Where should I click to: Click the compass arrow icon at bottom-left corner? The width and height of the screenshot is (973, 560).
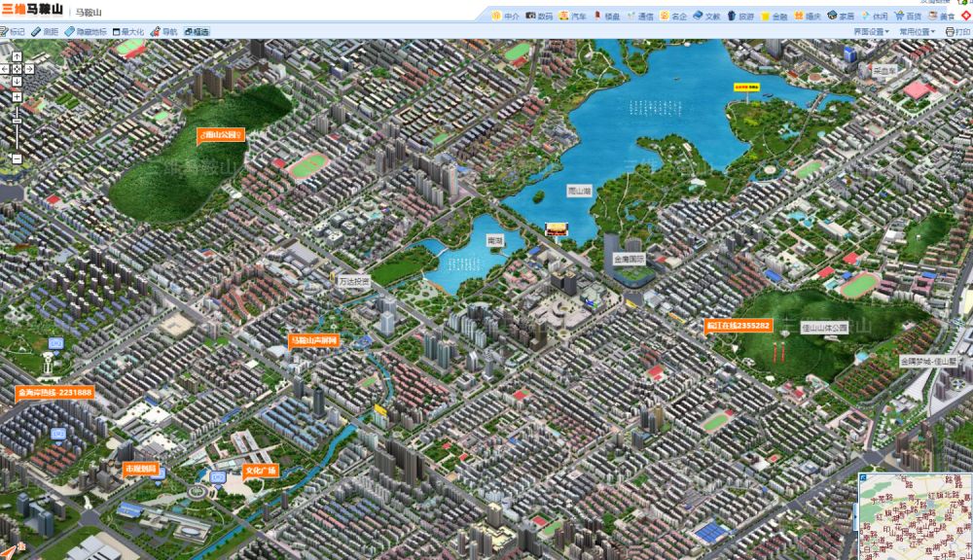[9, 551]
